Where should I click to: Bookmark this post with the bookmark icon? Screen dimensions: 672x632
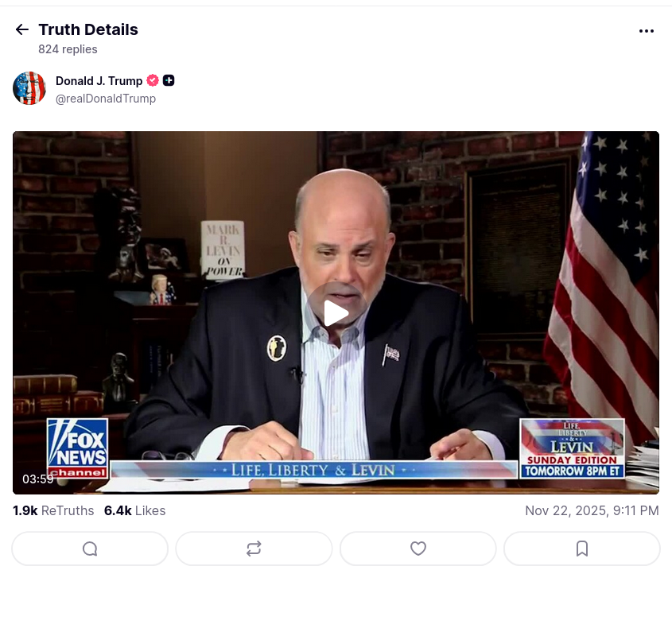coord(582,549)
